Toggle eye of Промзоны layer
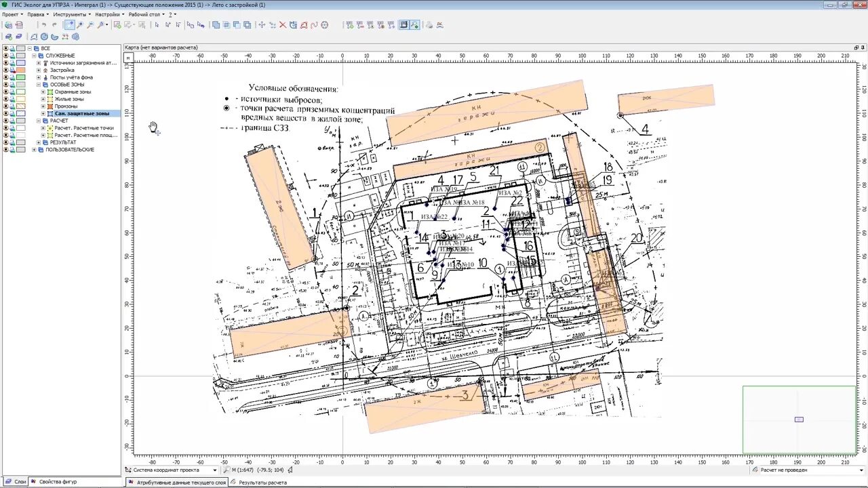This screenshot has width=868, height=488. click(5, 106)
